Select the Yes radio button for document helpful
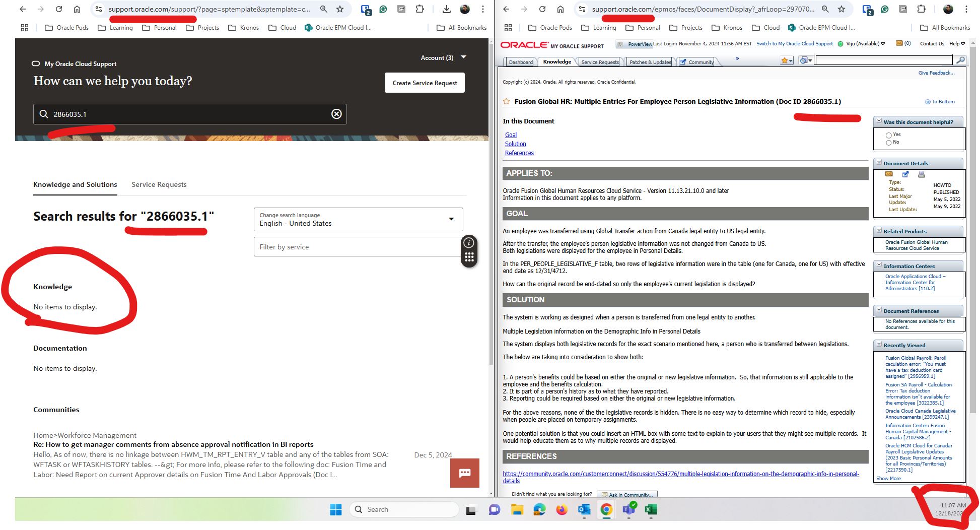This screenshot has width=980, height=530. (889, 135)
